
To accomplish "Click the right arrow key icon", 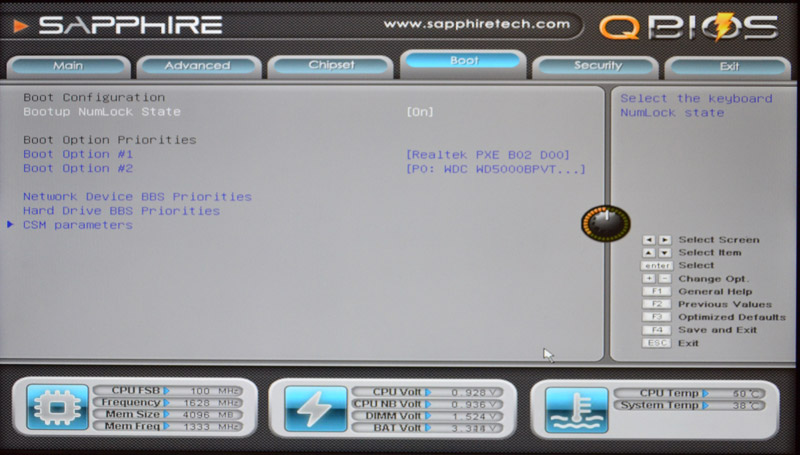I will tap(665, 240).
